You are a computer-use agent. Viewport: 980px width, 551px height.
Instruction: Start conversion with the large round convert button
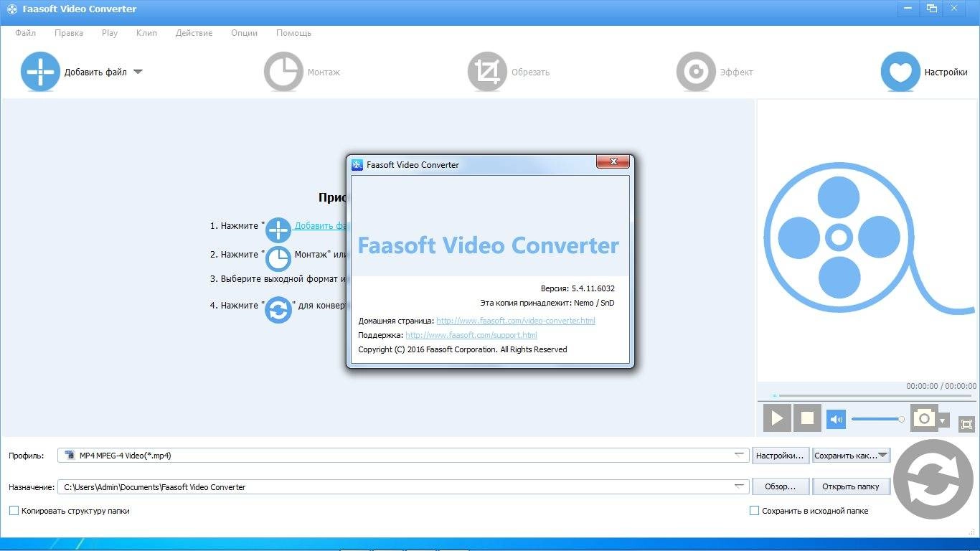point(933,479)
